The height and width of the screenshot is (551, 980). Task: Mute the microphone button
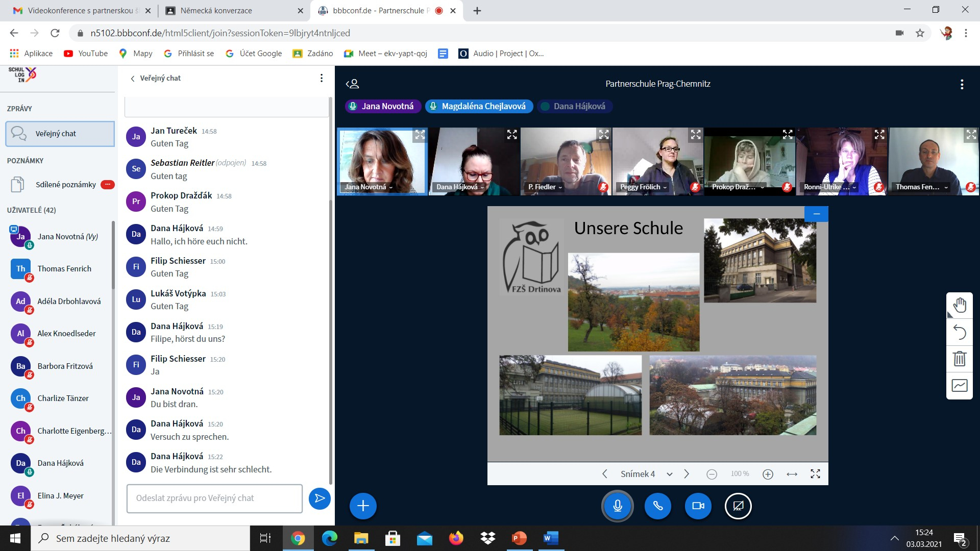click(x=617, y=506)
